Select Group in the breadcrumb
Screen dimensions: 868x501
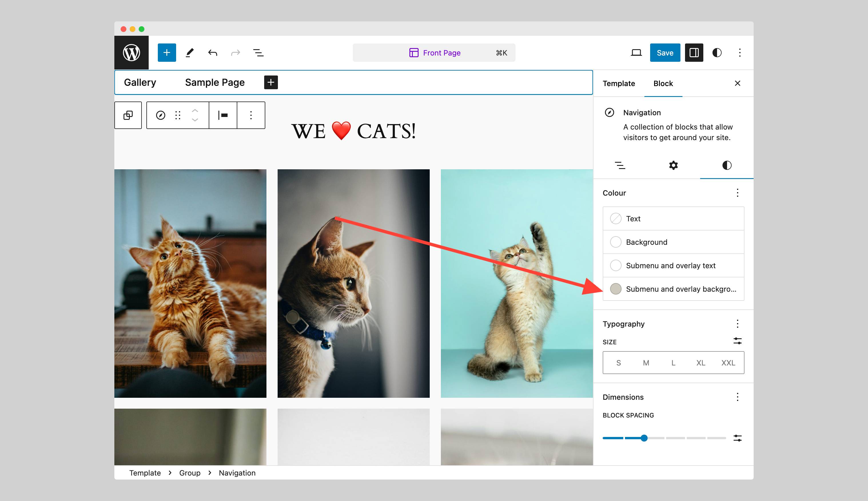(x=190, y=473)
